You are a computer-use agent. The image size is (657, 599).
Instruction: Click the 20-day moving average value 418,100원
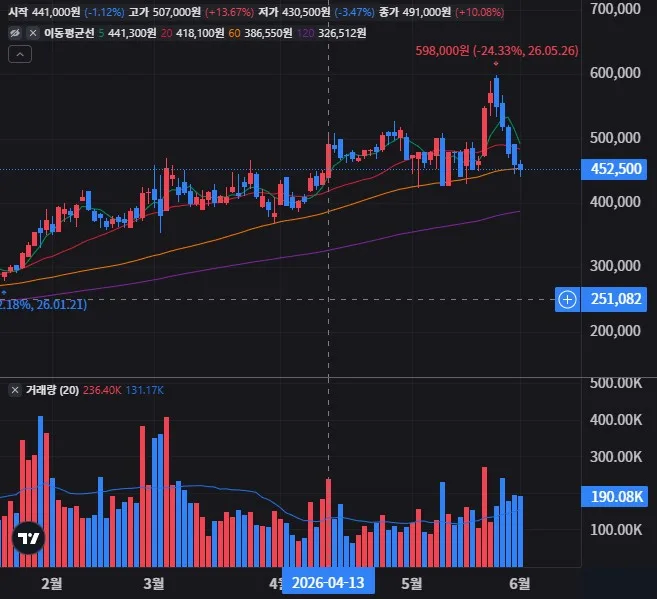(x=200, y=33)
